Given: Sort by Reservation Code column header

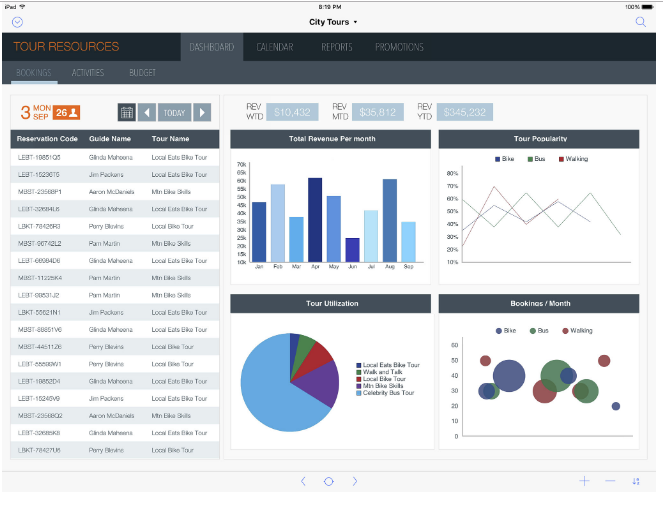Looking at the screenshot, I should click(x=47, y=139).
